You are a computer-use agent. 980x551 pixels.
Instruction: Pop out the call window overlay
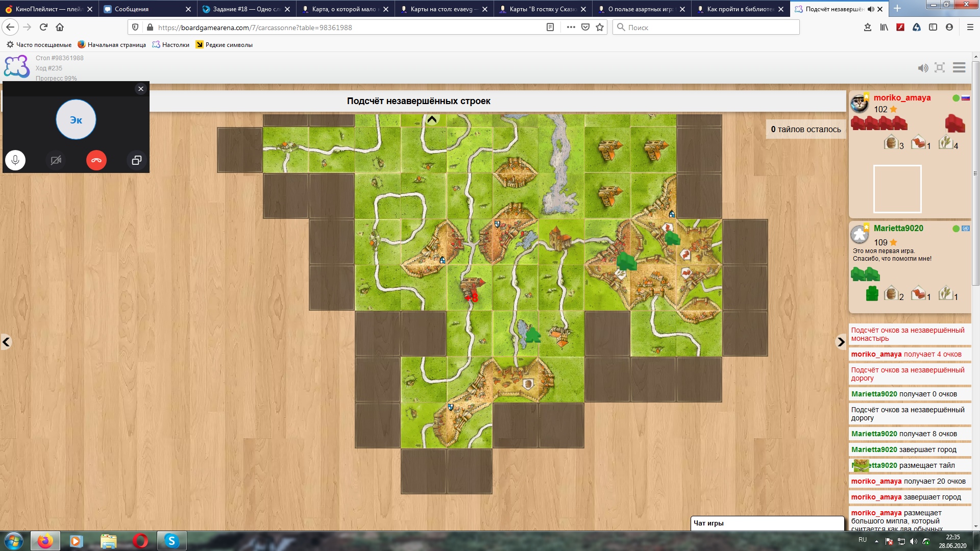136,160
